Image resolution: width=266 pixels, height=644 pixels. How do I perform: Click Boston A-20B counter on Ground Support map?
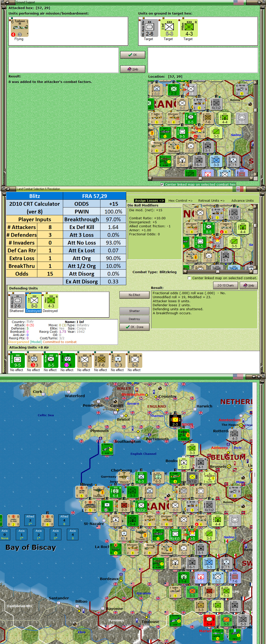click(165, 161)
